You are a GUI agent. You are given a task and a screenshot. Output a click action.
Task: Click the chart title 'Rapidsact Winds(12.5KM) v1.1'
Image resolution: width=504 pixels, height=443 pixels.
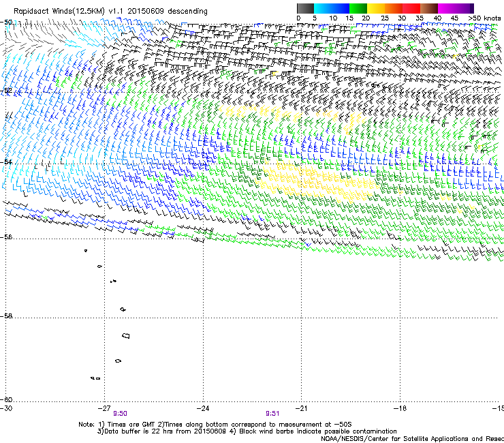(68, 12)
